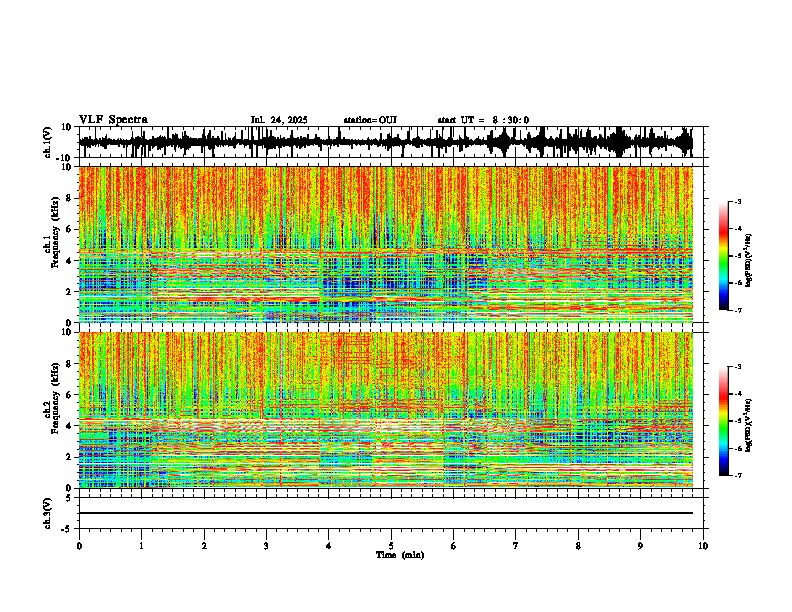Click the ch.1 colorbar "log(PSD)" unit label

[749, 261]
